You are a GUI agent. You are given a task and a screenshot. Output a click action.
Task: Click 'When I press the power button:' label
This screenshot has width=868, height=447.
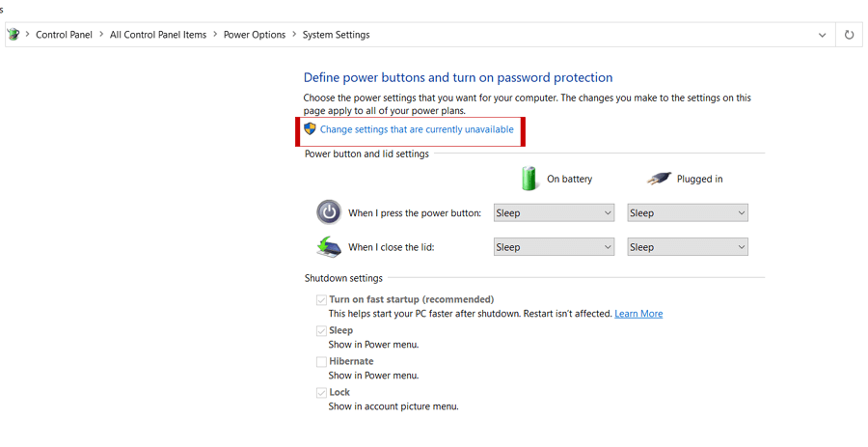click(415, 212)
